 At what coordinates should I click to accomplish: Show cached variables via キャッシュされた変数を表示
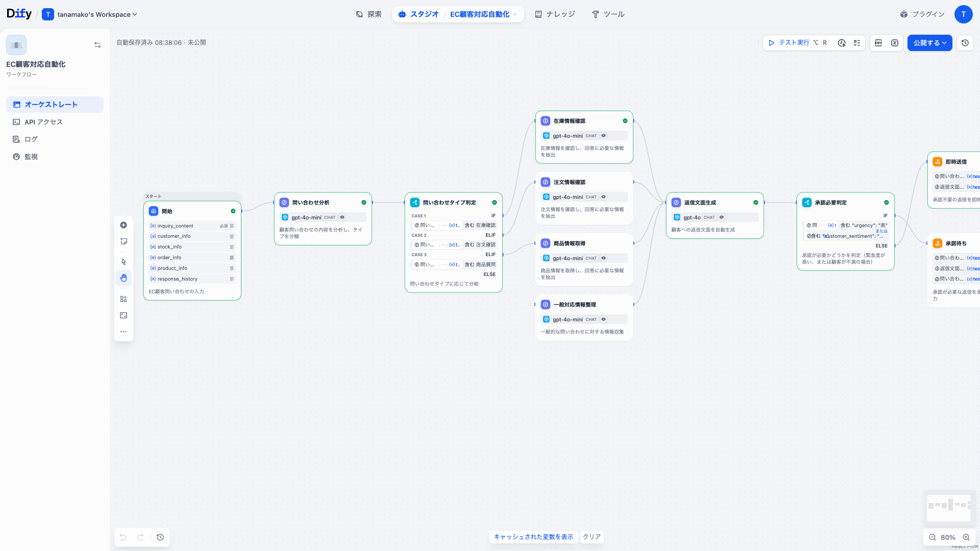pos(533,537)
